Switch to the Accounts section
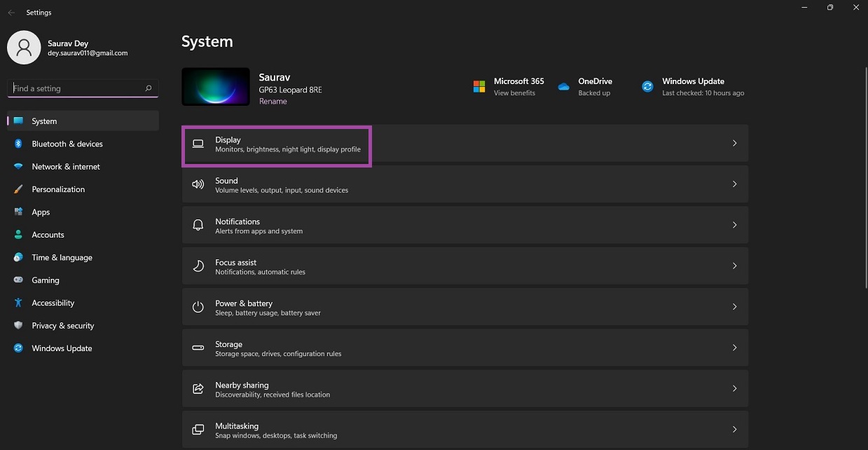 48,234
